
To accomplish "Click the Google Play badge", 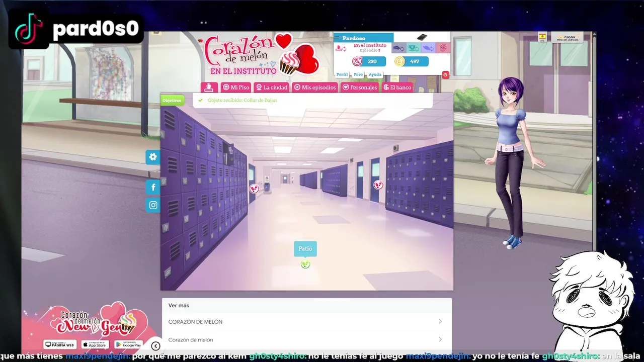I will 128,345.
